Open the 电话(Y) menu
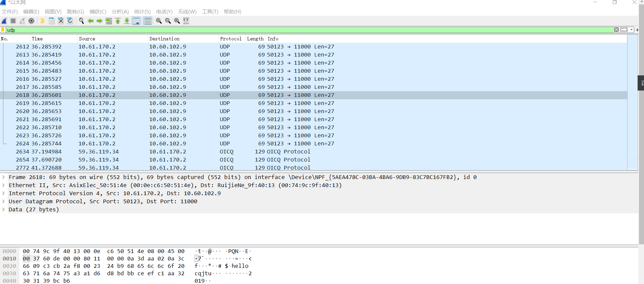The image size is (644, 284). [164, 12]
